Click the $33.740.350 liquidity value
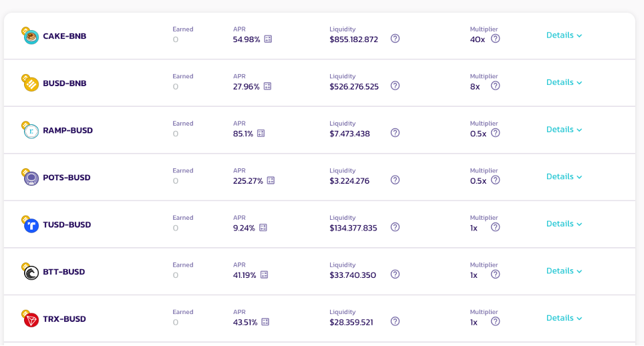This screenshot has height=346, width=644. click(x=352, y=275)
